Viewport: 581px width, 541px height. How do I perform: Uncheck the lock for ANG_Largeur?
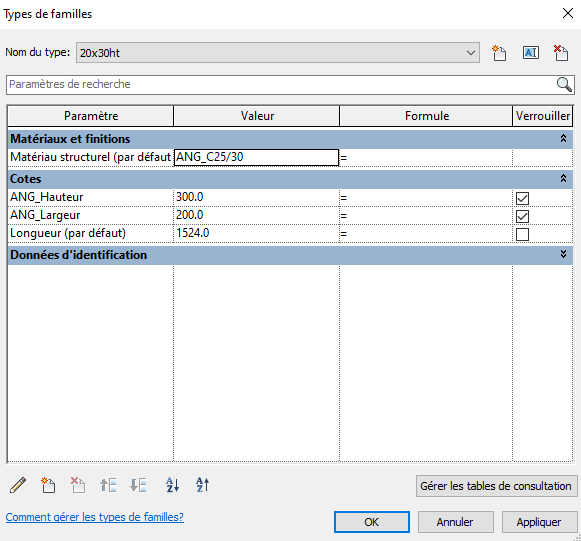click(x=522, y=216)
